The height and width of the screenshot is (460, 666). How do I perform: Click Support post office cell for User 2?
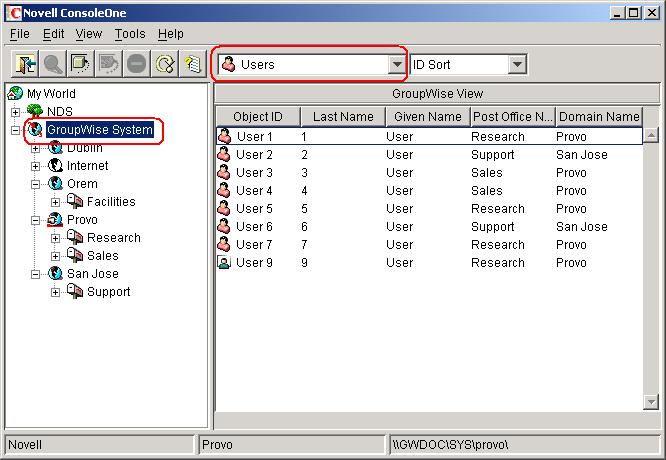[x=493, y=155]
